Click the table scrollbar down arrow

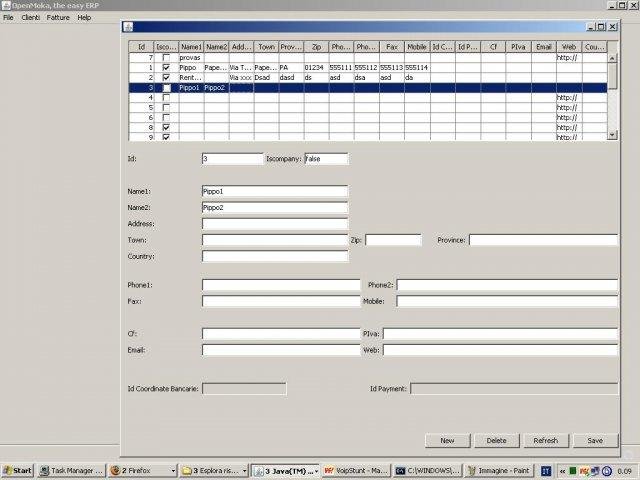(612, 135)
